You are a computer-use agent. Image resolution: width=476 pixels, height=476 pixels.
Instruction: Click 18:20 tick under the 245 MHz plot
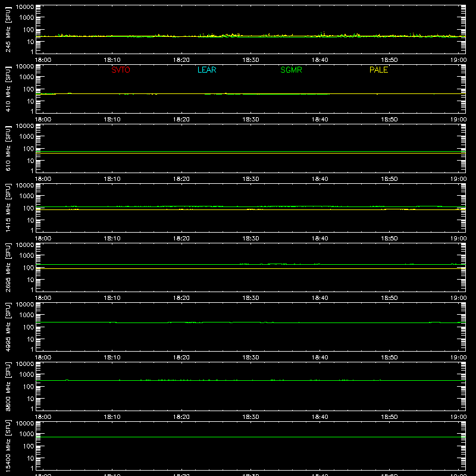pos(181,60)
